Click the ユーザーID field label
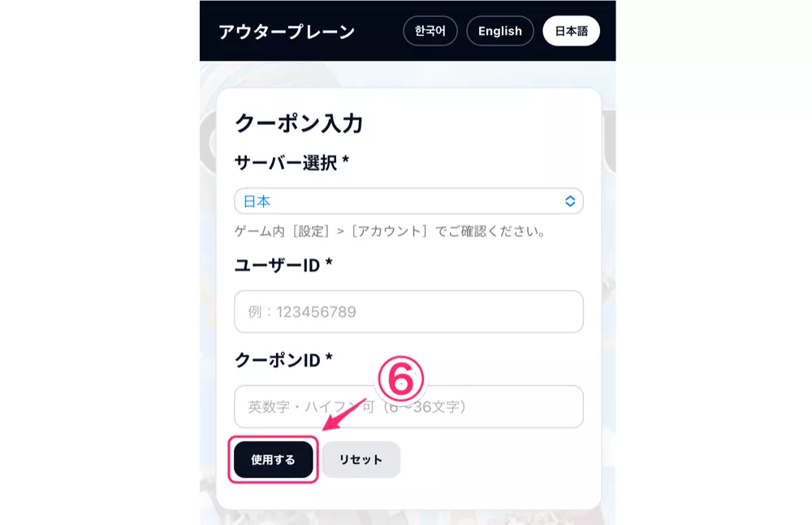This screenshot has width=812, height=525. (x=283, y=266)
